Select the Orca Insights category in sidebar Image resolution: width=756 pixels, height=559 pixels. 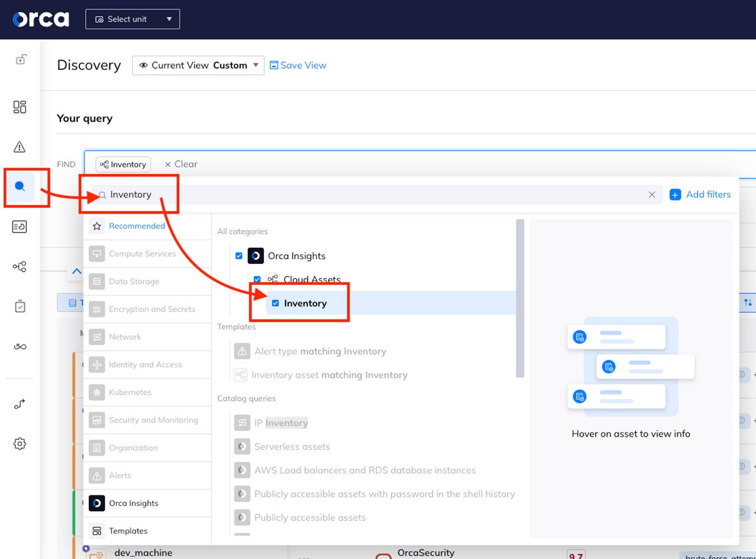(x=147, y=504)
